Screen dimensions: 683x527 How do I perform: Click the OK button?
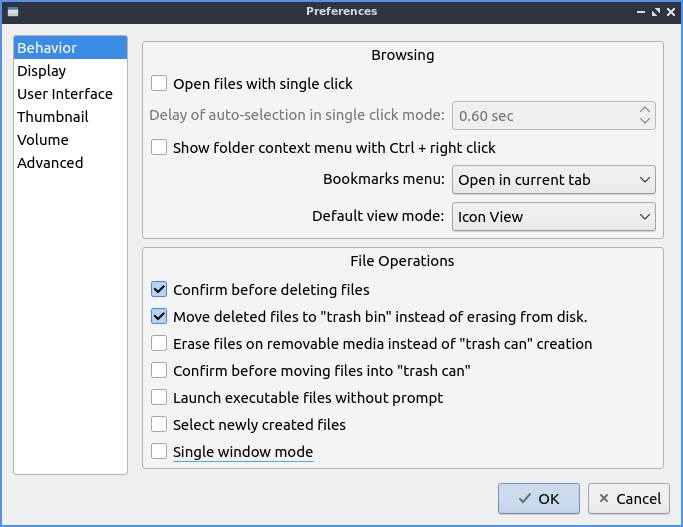pos(539,498)
